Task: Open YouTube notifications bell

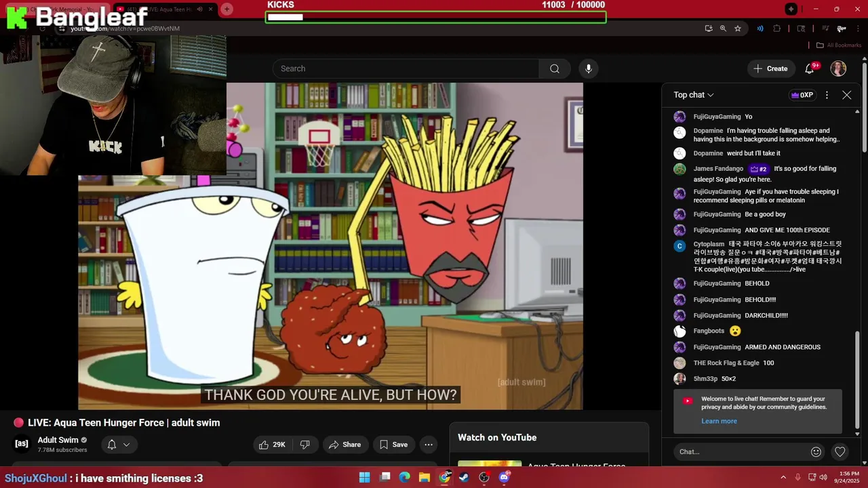Action: (810, 68)
